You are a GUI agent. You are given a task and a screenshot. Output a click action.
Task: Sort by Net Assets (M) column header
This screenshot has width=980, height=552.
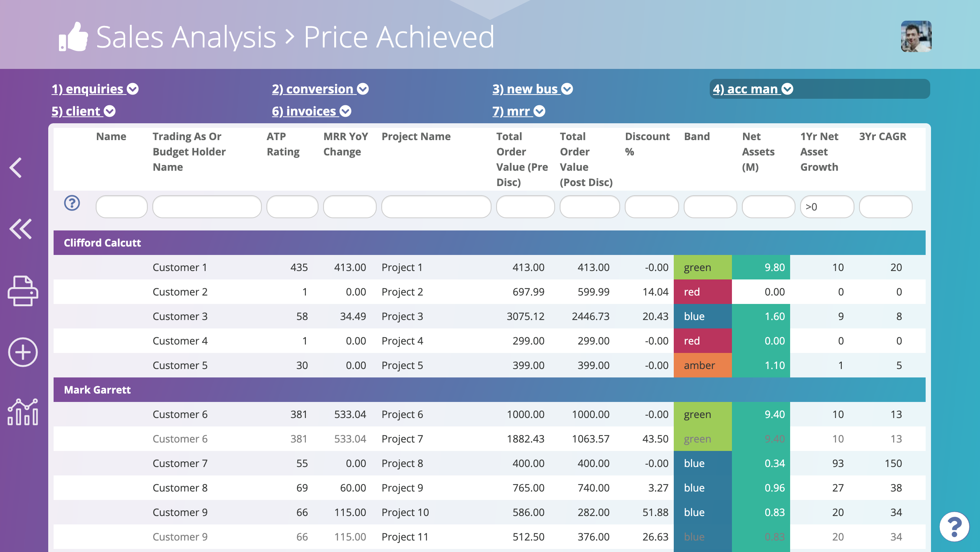click(758, 152)
